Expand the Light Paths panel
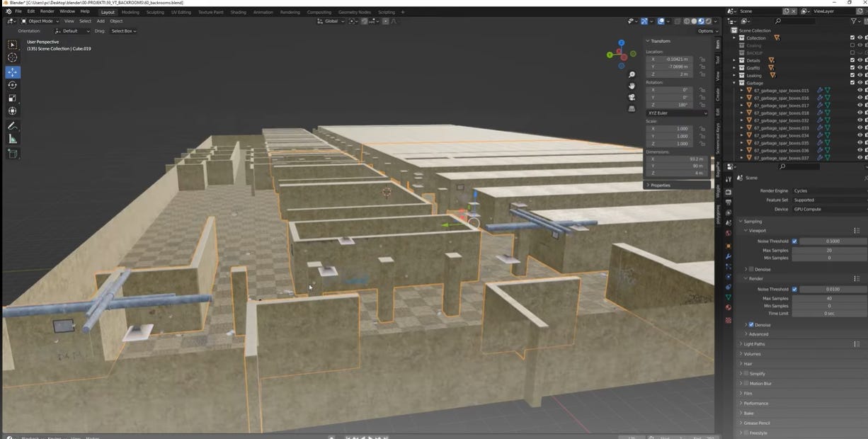Viewport: 868px width, 439px height. tap(755, 344)
